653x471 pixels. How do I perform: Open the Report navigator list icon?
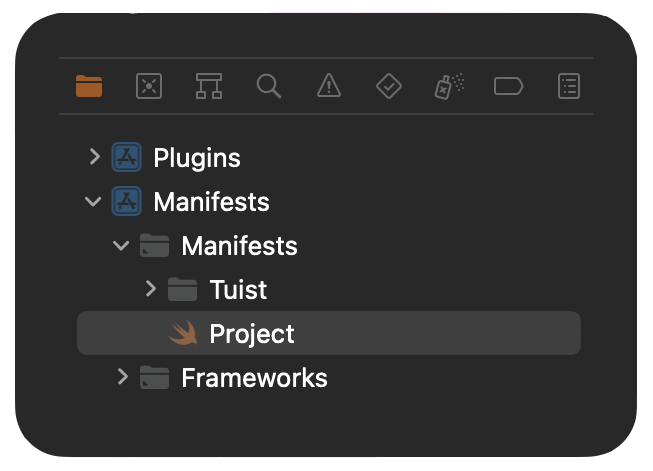(569, 87)
